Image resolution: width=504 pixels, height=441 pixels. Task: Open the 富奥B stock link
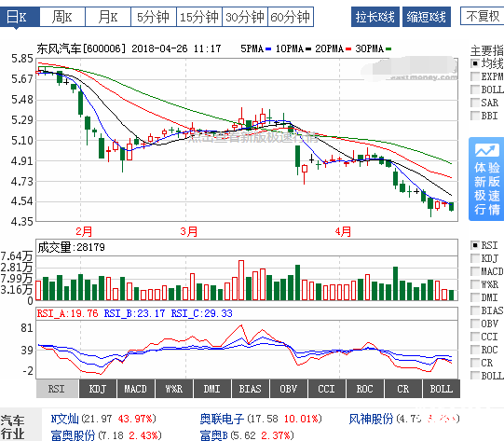213,435
